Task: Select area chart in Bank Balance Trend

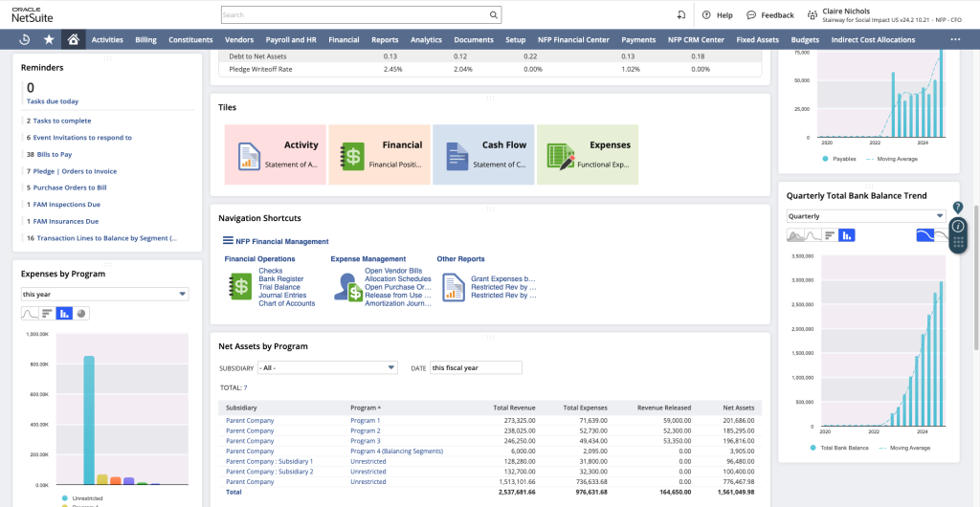Action: pyautogui.click(x=796, y=235)
